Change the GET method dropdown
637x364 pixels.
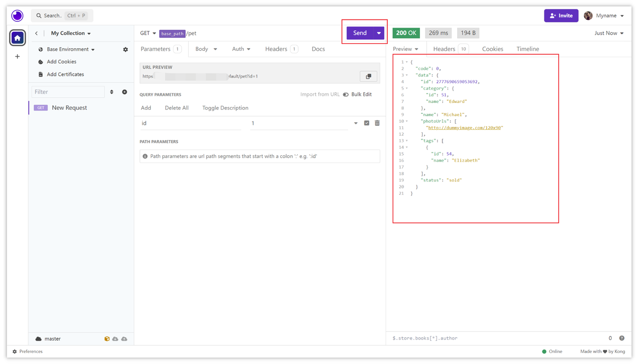pos(148,33)
